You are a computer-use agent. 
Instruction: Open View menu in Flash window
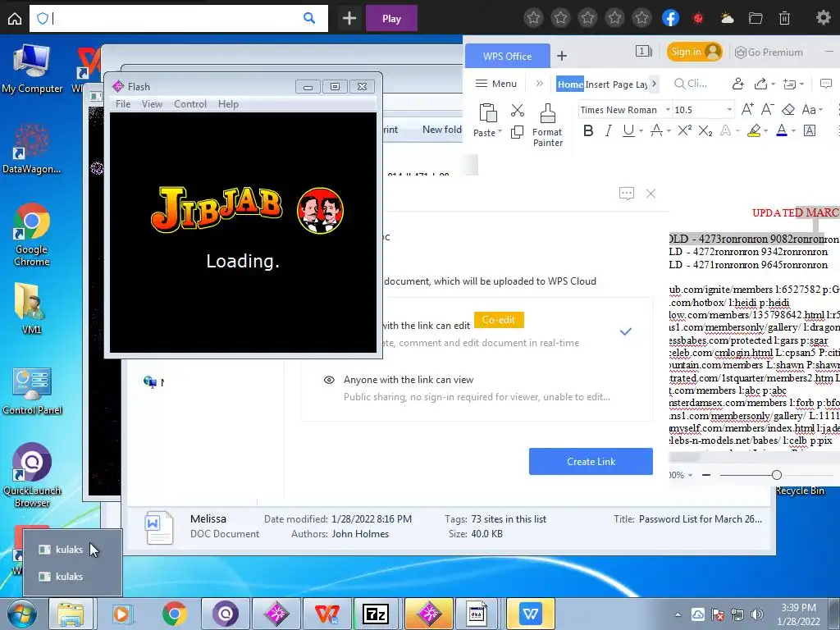pos(152,104)
